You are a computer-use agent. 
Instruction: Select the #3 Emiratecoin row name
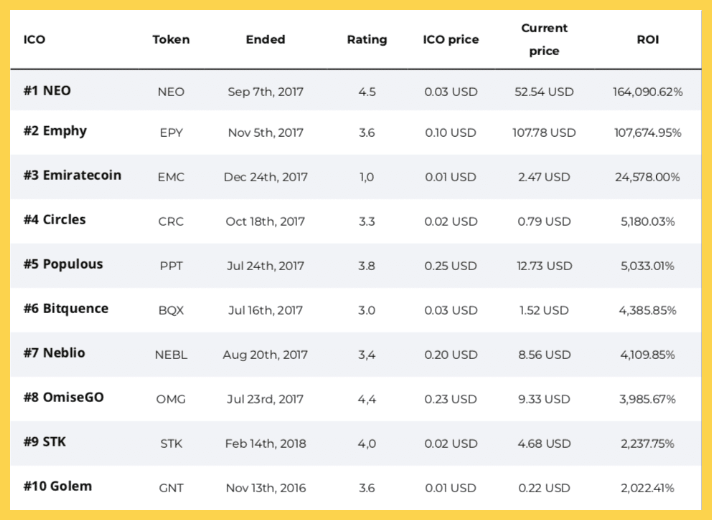tap(73, 175)
